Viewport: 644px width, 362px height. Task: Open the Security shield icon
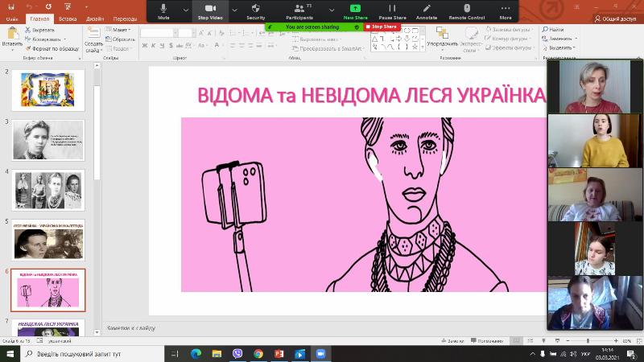coord(256,10)
